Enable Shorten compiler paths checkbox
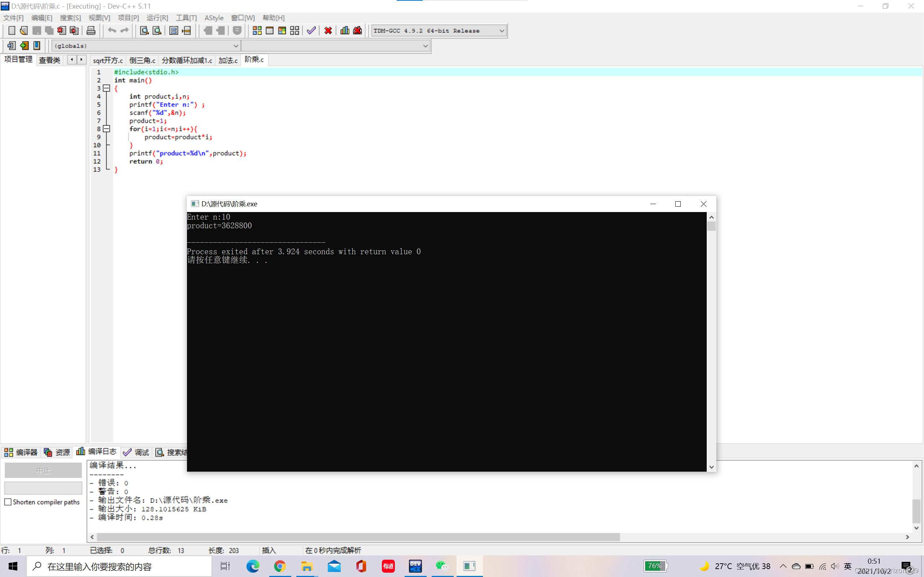Viewport: 924px width, 577px height. (8, 502)
